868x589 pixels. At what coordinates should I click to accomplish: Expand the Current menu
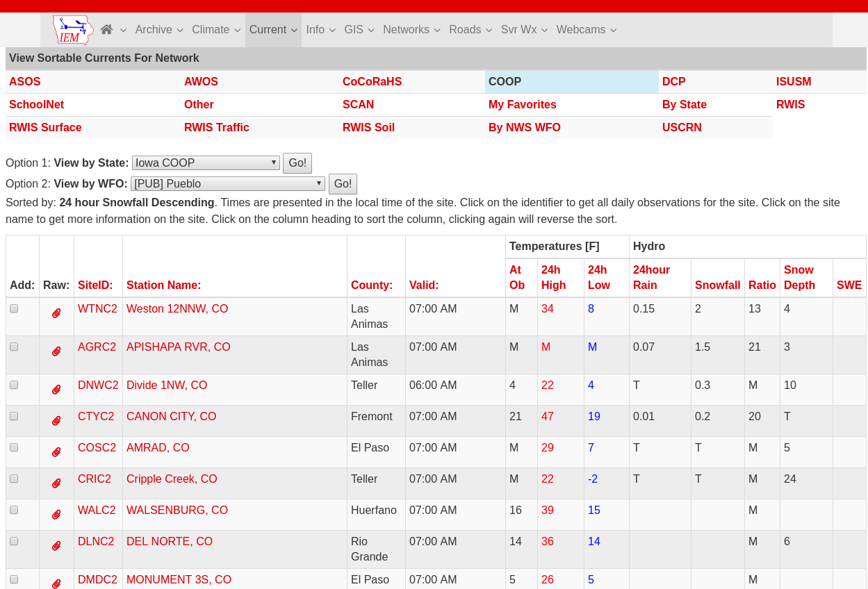273,30
